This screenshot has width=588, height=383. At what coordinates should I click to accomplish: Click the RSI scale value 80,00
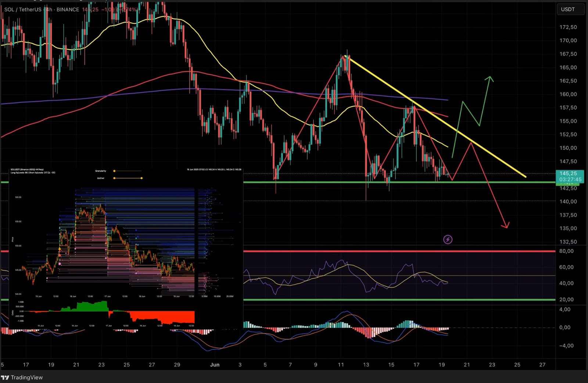click(566, 251)
